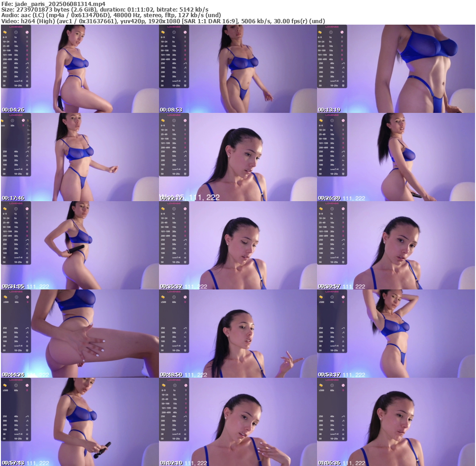
Task: Click the File name line in the header
Action: [x=53, y=4]
